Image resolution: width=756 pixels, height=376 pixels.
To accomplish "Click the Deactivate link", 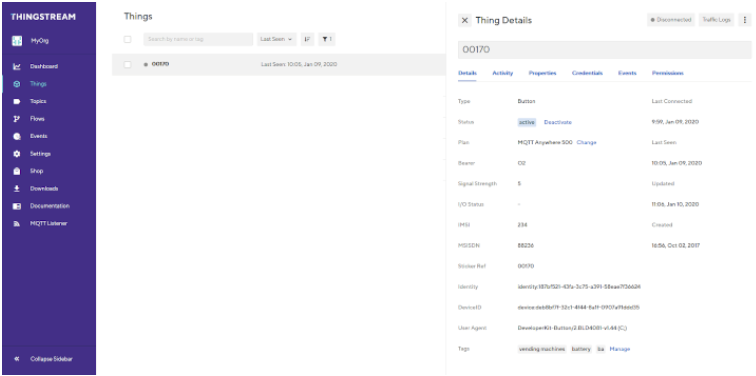I will tap(558, 122).
